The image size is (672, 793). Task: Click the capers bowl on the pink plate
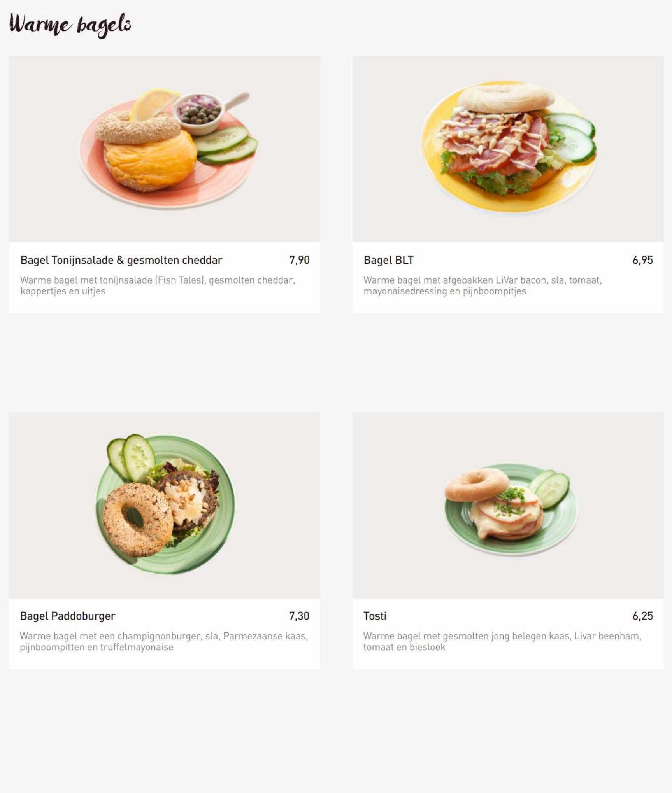pyautogui.click(x=198, y=113)
